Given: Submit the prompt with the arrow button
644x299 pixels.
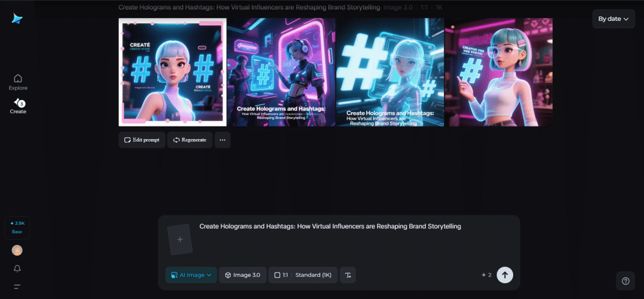Looking at the screenshot, I should click(505, 275).
